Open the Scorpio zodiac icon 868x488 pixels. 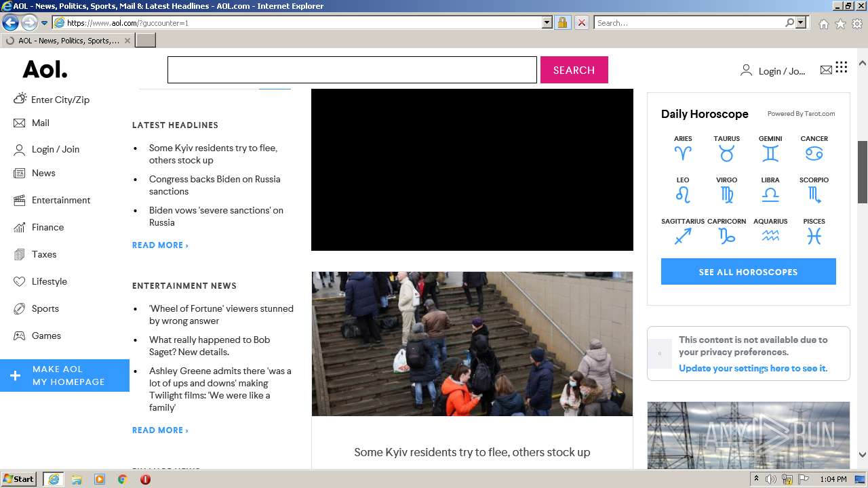pos(814,195)
